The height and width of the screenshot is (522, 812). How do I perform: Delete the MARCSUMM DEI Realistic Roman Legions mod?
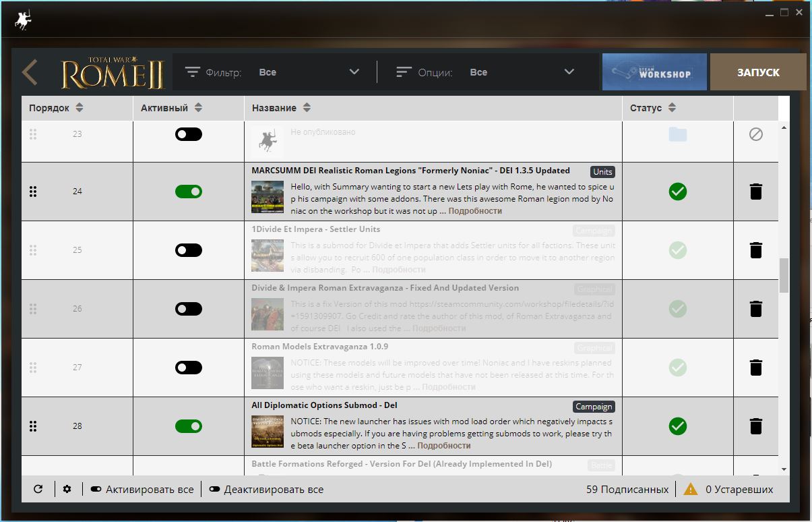[755, 192]
